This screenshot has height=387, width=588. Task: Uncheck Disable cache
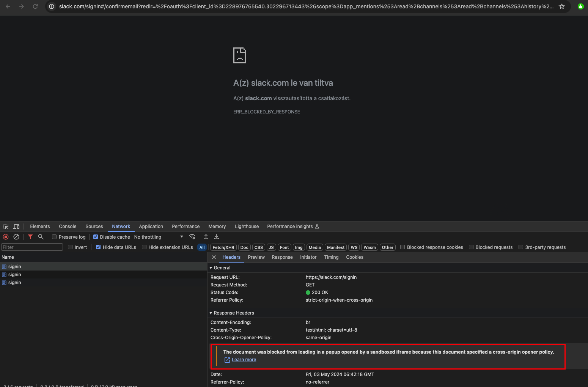(x=96, y=237)
